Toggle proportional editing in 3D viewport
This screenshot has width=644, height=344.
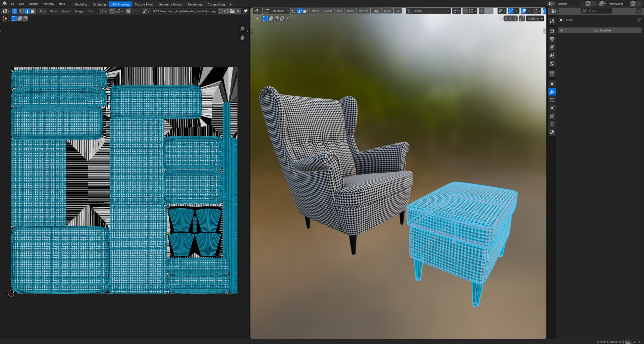click(481, 11)
